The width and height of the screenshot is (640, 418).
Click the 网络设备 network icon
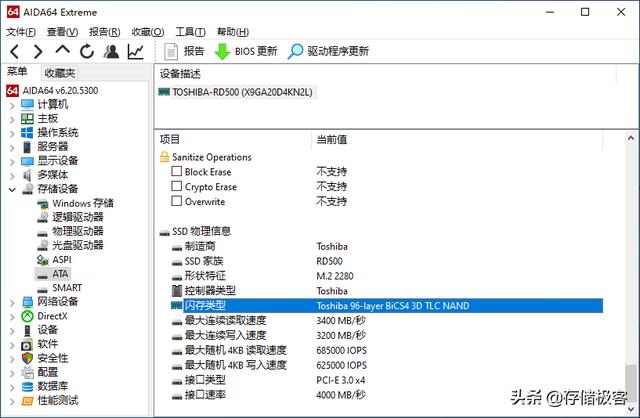click(x=27, y=302)
